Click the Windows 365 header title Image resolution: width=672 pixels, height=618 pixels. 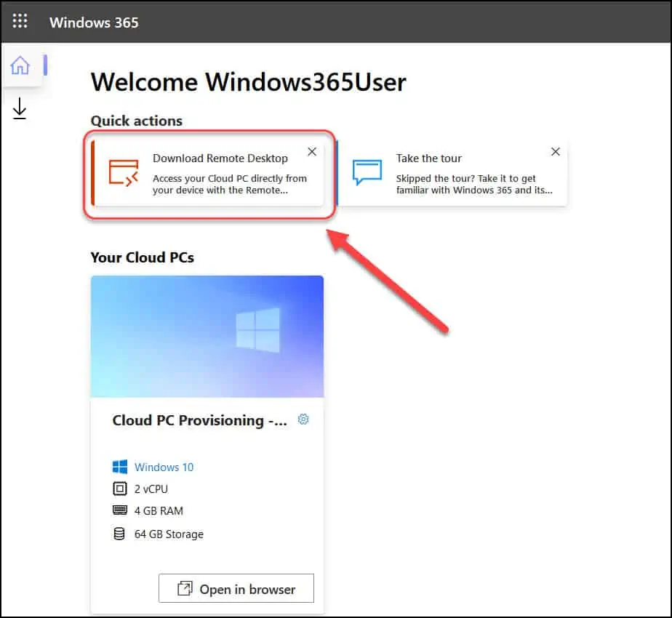94,23
